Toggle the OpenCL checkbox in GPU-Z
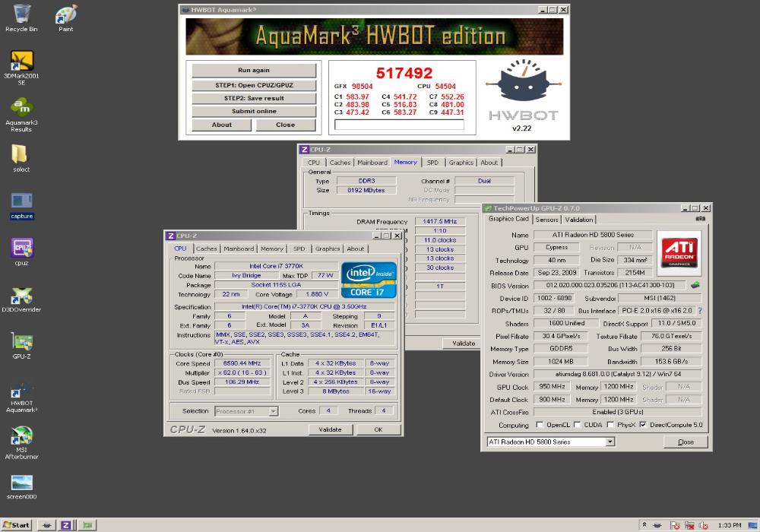The height and width of the screenshot is (532, 760). tap(540, 424)
